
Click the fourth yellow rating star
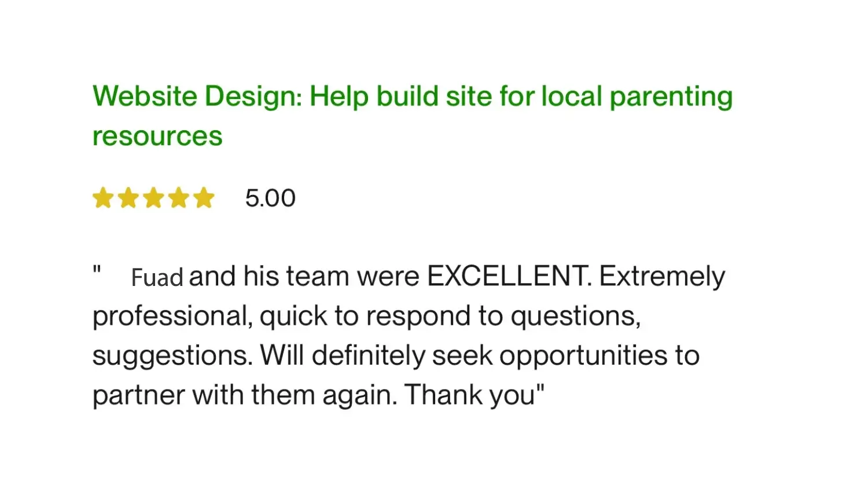tap(179, 198)
